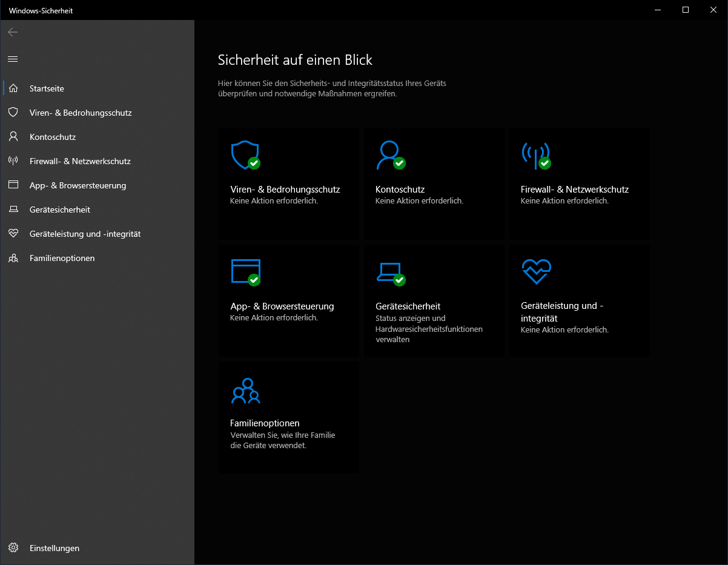Screen dimensions: 728x565
Task: Go back with the arrow icon
Action: pyautogui.click(x=13, y=32)
